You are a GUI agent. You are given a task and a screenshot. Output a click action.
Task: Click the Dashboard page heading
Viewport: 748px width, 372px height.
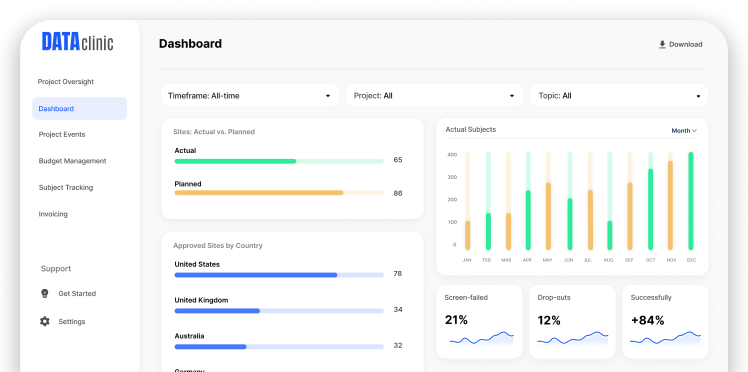click(x=190, y=43)
